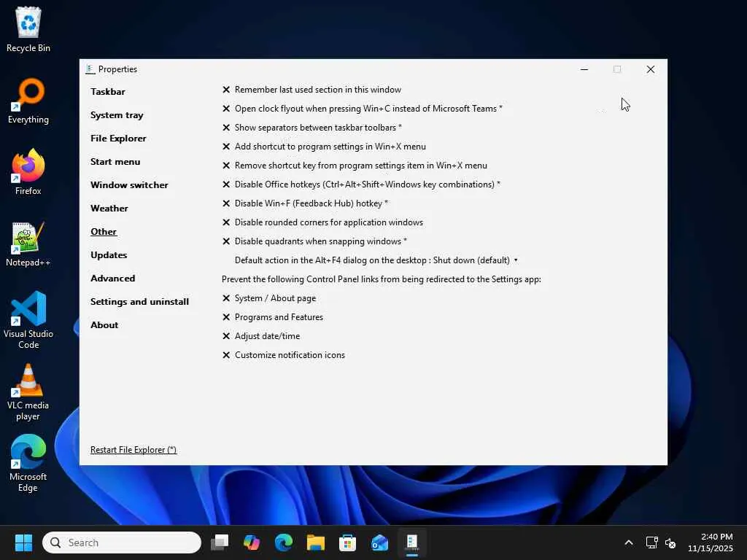Toggle Open clock flyout with Win+C
747x560 pixels.
coord(362,109)
